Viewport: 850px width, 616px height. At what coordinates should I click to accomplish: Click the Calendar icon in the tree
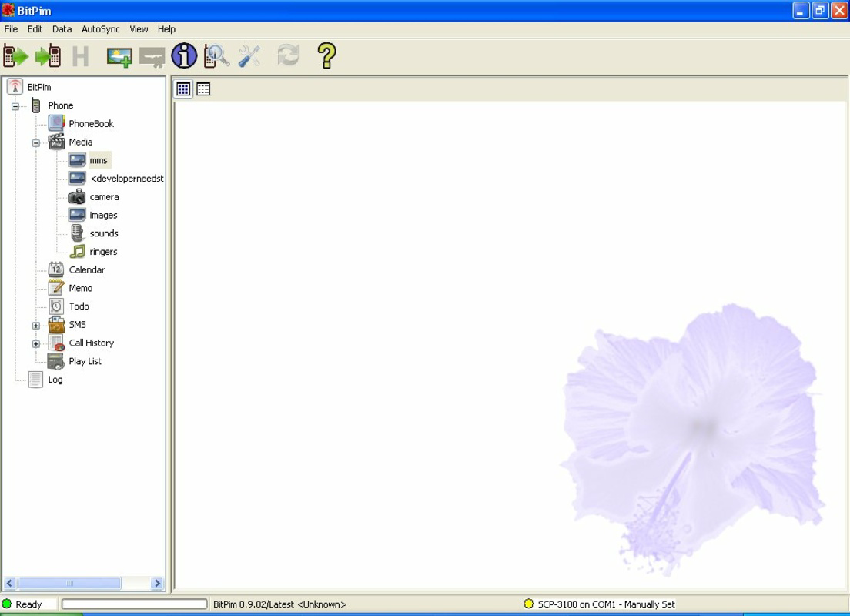pyautogui.click(x=56, y=269)
